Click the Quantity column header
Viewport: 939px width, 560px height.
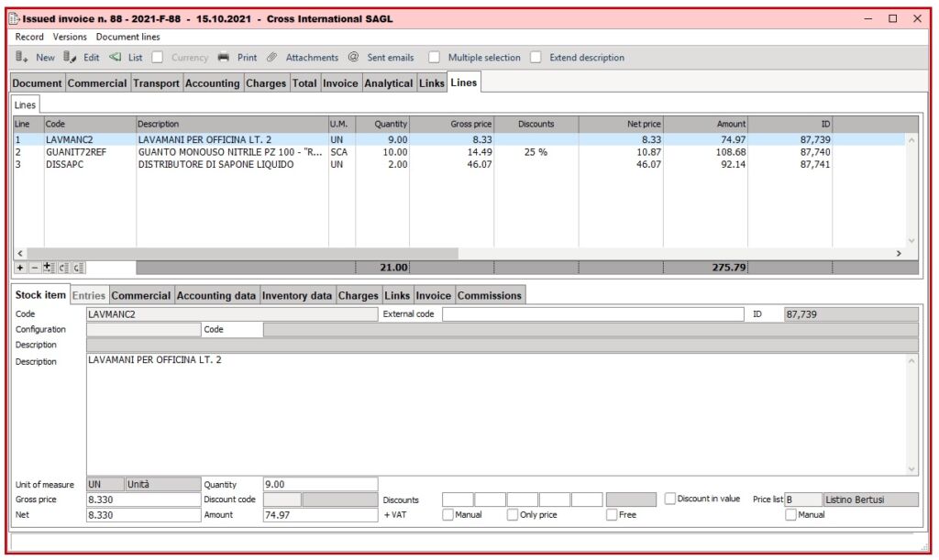(x=382, y=124)
